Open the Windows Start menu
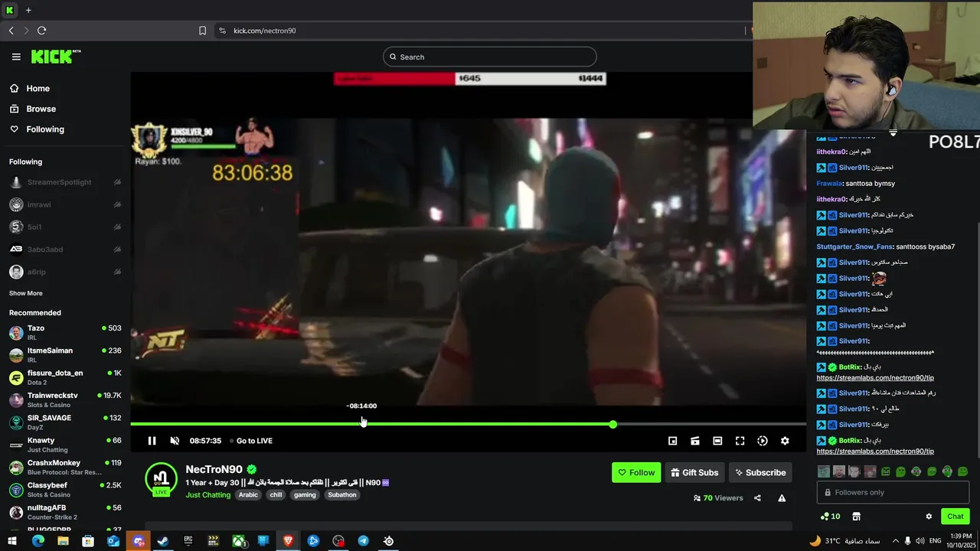980x551 pixels. coord(12,541)
